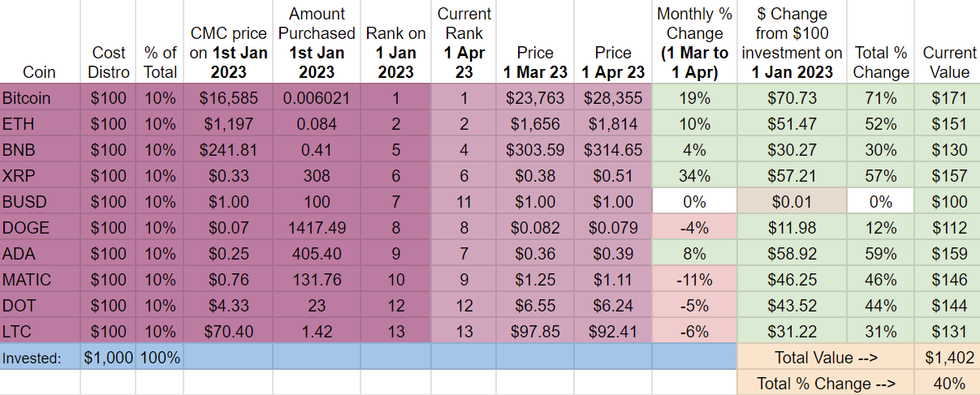Click the MATIC -11% monthly change cell

click(693, 280)
